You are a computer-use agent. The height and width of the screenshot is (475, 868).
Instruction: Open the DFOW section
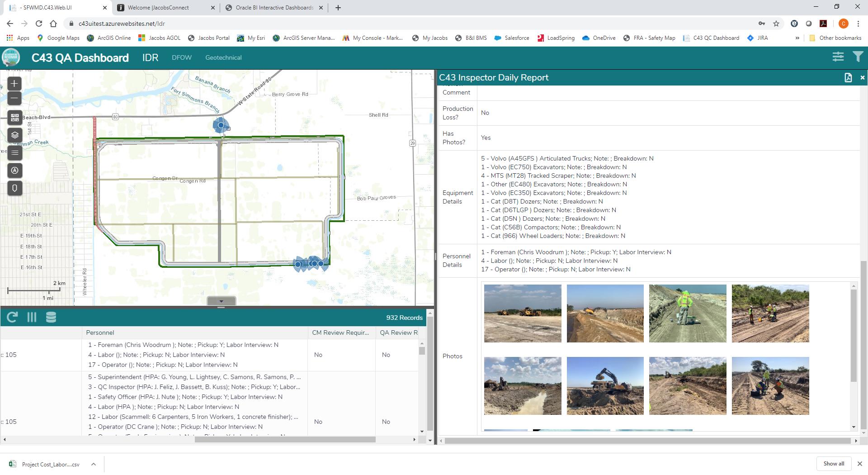182,57
